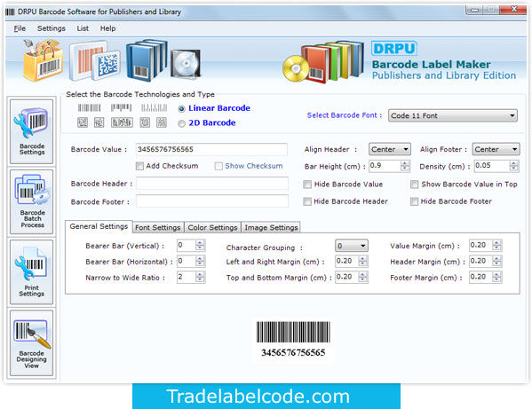Open the List menu
Screen dimensions: 532x409
(x=83, y=28)
